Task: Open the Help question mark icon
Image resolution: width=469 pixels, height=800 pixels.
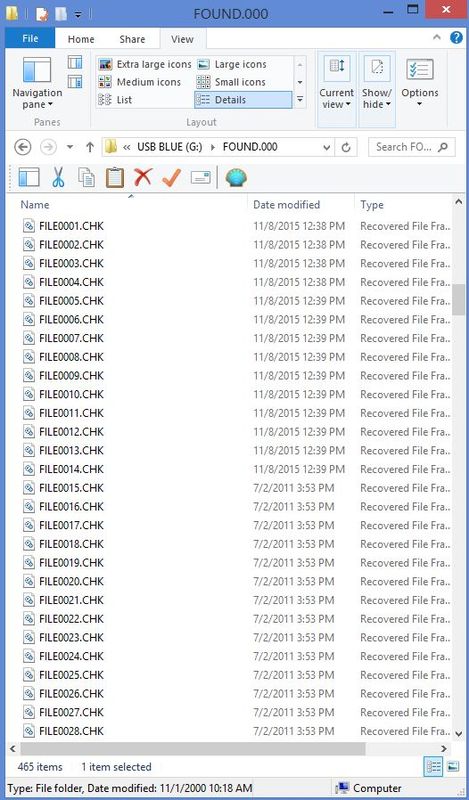Action: 456,37
